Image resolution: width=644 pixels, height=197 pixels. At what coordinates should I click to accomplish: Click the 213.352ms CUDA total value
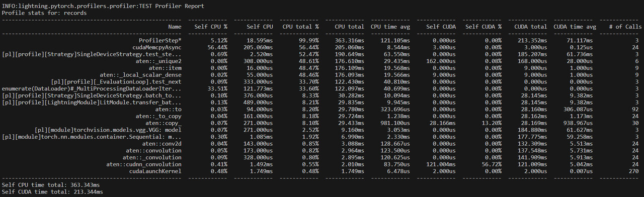click(x=532, y=40)
